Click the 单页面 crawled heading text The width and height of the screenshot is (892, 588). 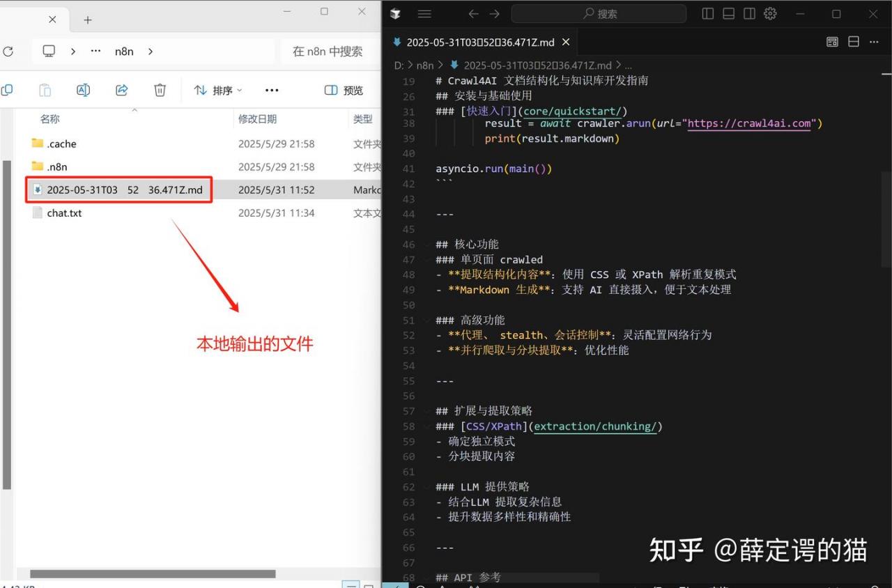(502, 259)
